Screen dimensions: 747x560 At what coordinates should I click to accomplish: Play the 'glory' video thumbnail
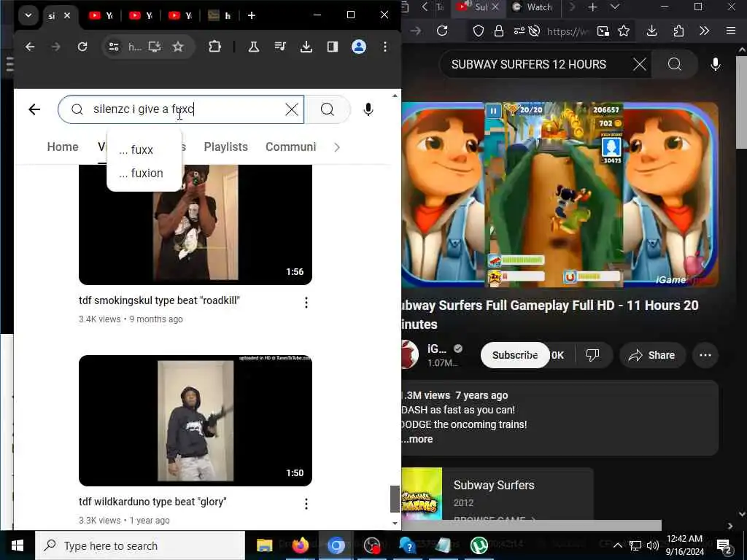pos(196,421)
